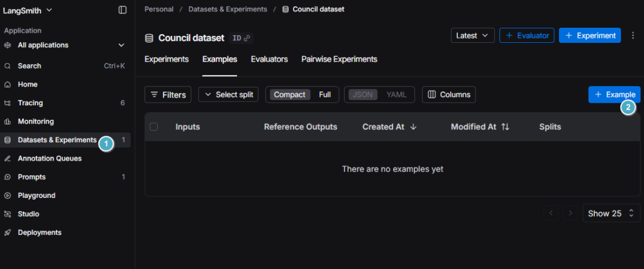Switch to the Experiments tab
This screenshot has width=644, height=269.
pos(167,59)
